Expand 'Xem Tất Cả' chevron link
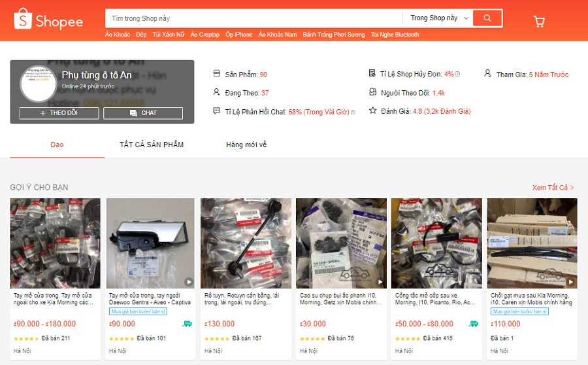The height and width of the screenshot is (365, 588). click(553, 187)
